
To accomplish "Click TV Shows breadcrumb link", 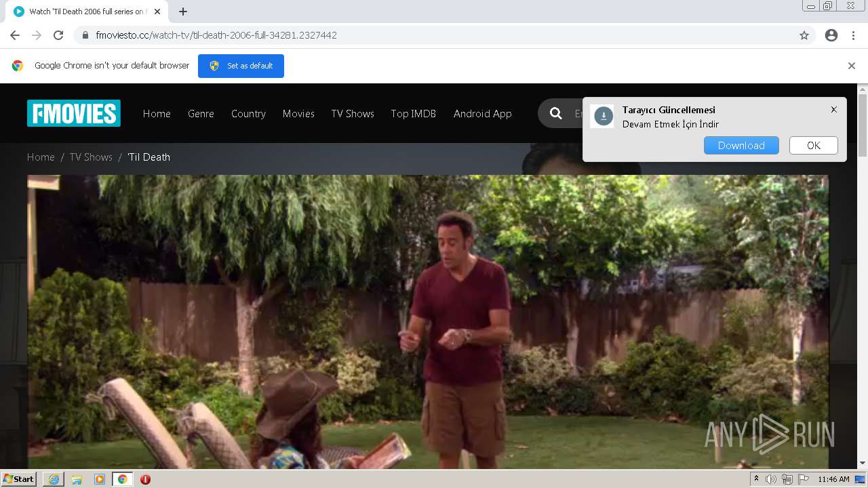I will point(91,157).
